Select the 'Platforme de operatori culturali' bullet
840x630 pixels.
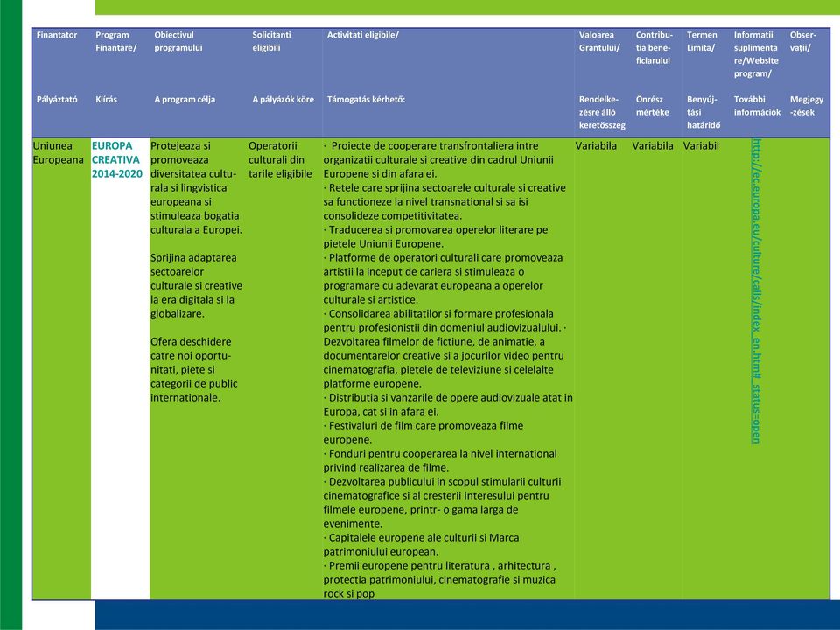tap(443, 278)
